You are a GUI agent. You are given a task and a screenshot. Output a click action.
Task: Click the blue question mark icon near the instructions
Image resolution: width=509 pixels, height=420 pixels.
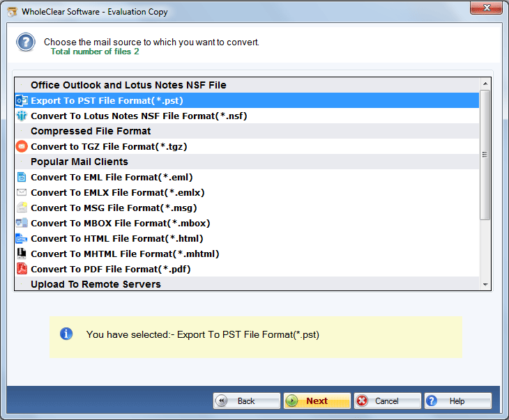[26, 42]
